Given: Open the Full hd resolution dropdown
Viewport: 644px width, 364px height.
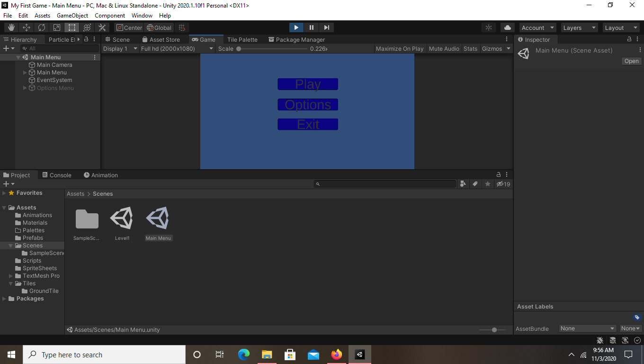Looking at the screenshot, I should [177, 48].
